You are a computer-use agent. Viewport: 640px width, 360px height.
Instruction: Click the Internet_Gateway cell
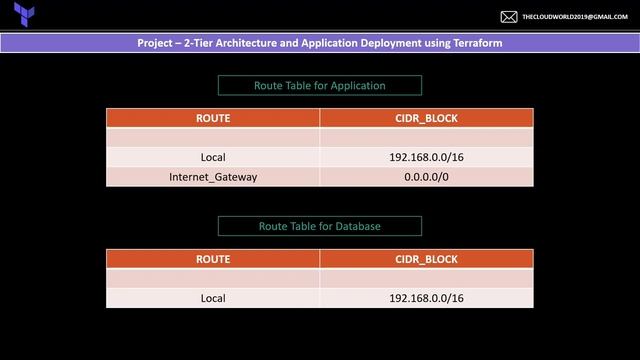pos(213,177)
